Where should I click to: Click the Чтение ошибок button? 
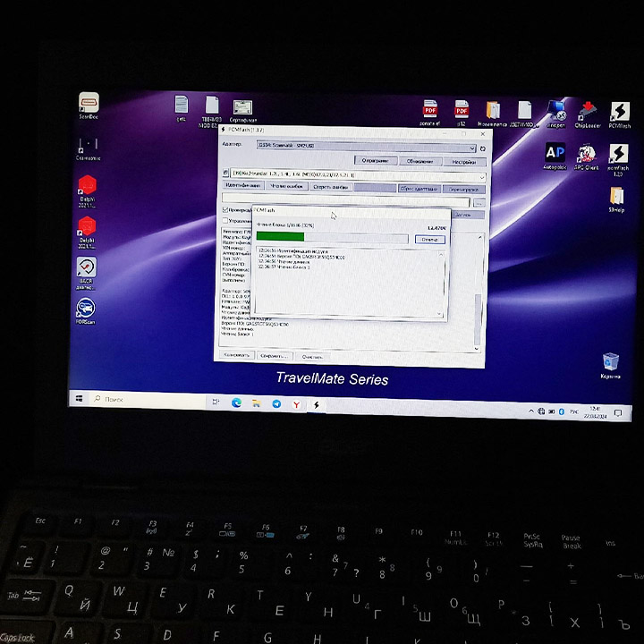tap(287, 186)
